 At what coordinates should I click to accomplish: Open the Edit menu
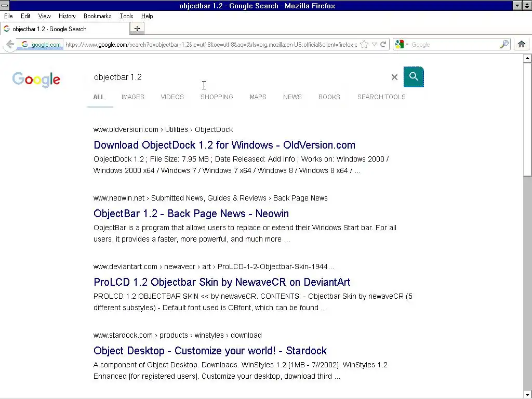(x=25, y=16)
